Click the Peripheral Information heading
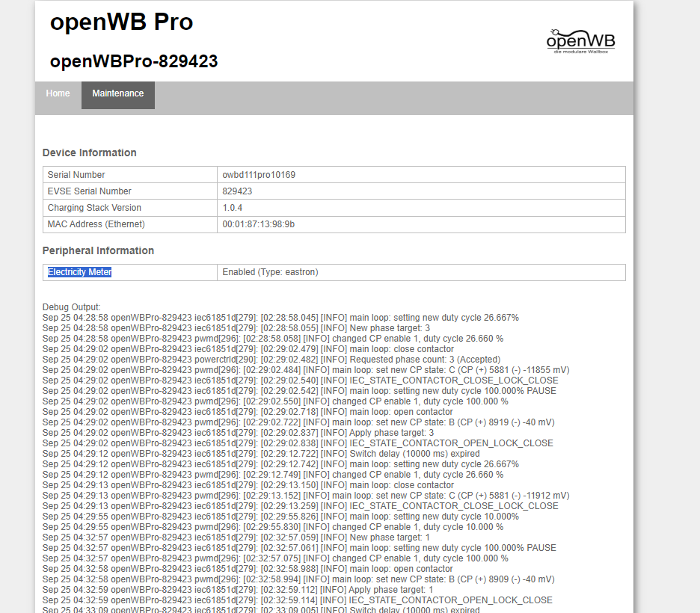The width and height of the screenshot is (700, 613). 98,250
